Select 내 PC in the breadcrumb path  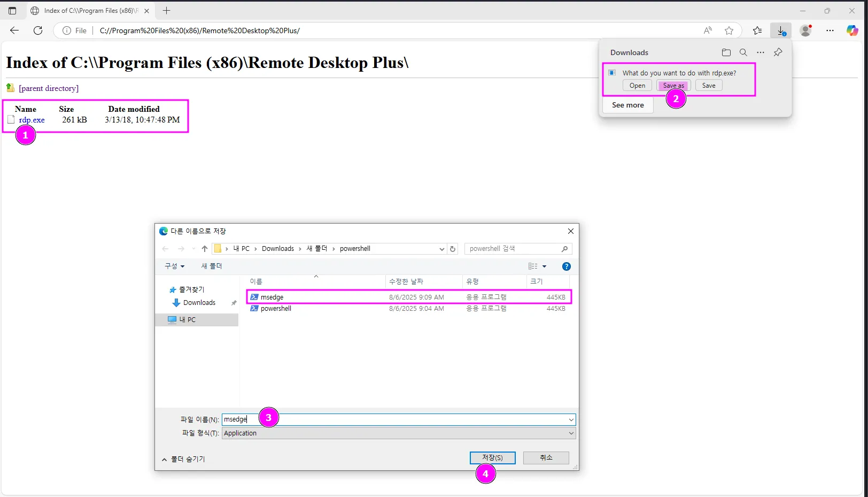point(242,249)
